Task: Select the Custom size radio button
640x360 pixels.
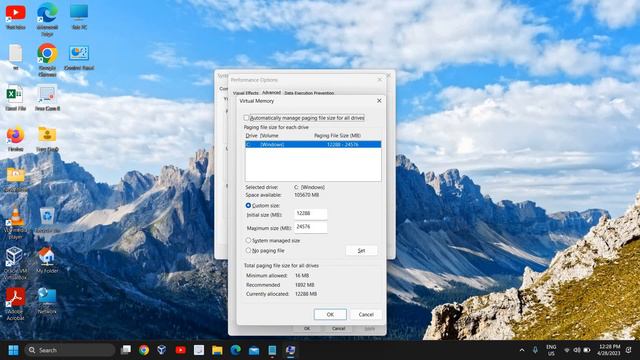Action: (x=248, y=205)
